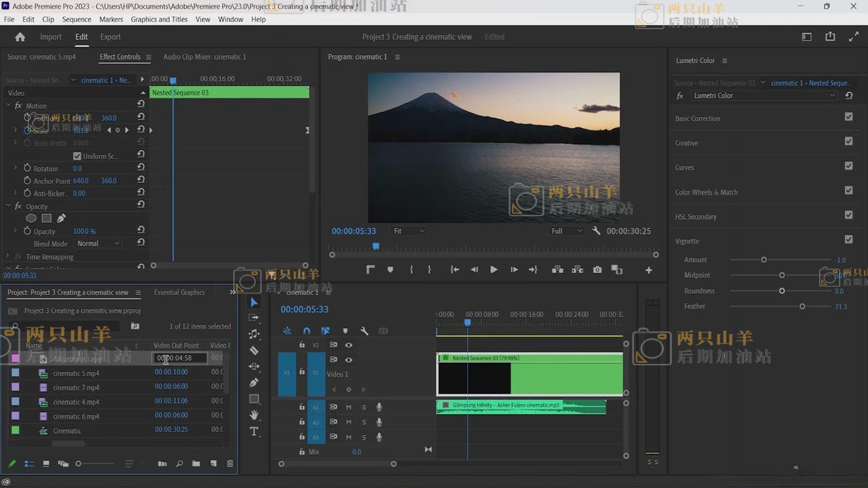Image resolution: width=868 pixels, height=488 pixels.
Task: Click the Home icon
Action: (x=20, y=37)
